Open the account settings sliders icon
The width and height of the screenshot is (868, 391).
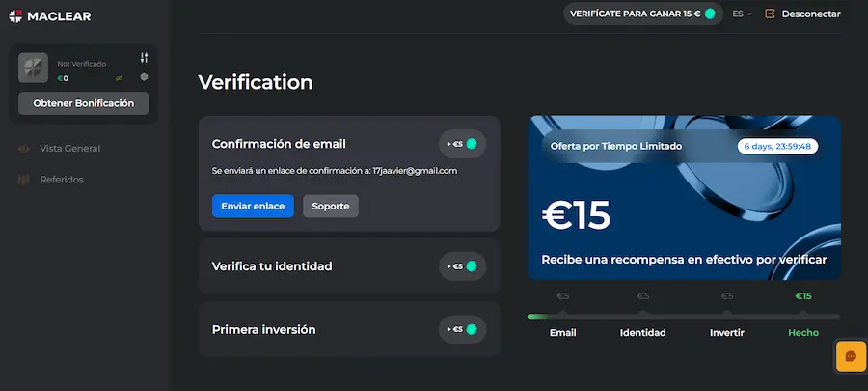pos(144,58)
